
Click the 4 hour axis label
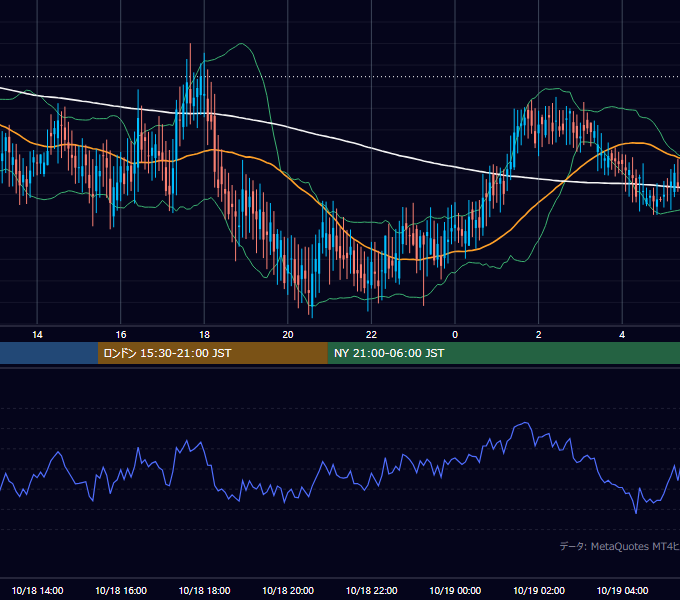[x=622, y=335]
